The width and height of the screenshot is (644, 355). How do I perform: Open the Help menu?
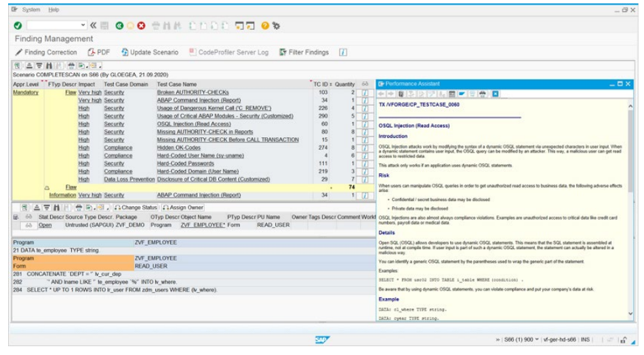(54, 10)
